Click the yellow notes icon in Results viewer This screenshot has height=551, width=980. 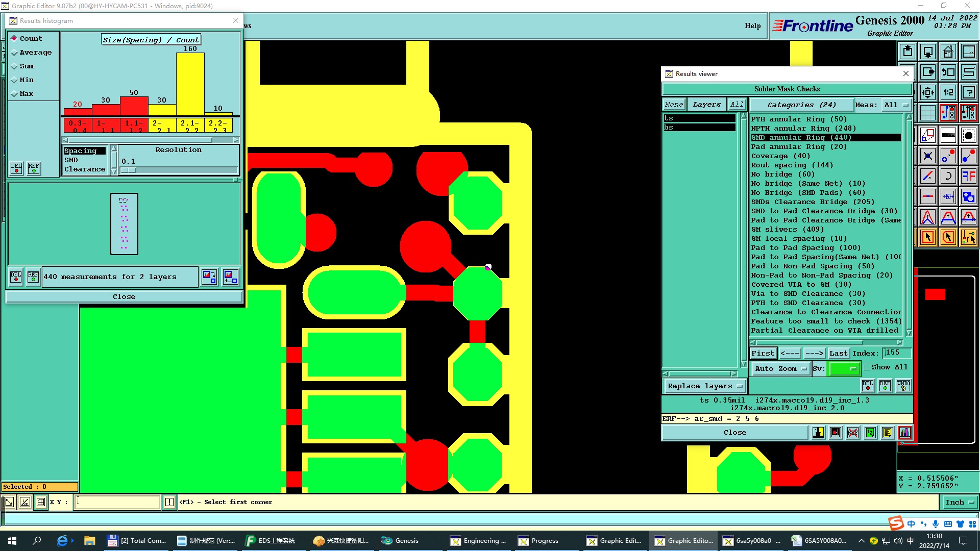click(x=888, y=433)
